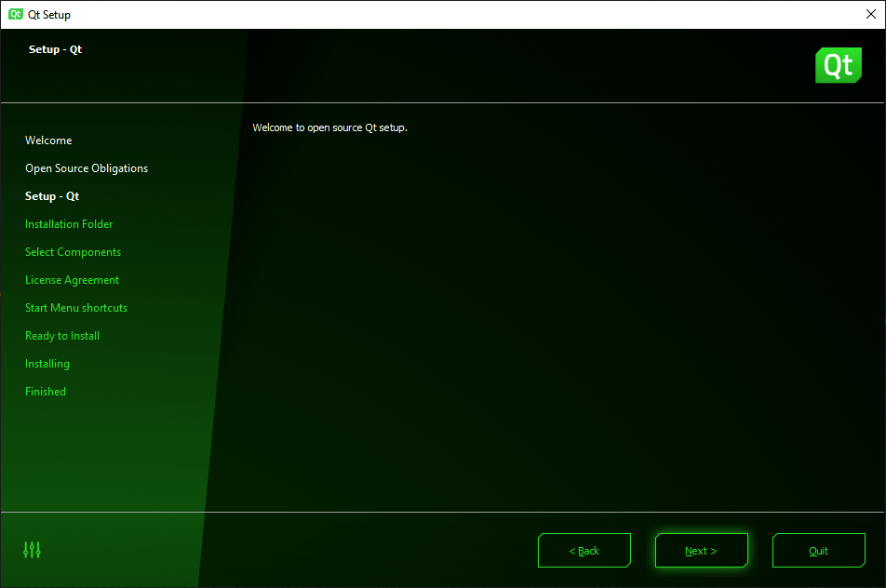
Task: Return with the Back button
Action: [584, 551]
